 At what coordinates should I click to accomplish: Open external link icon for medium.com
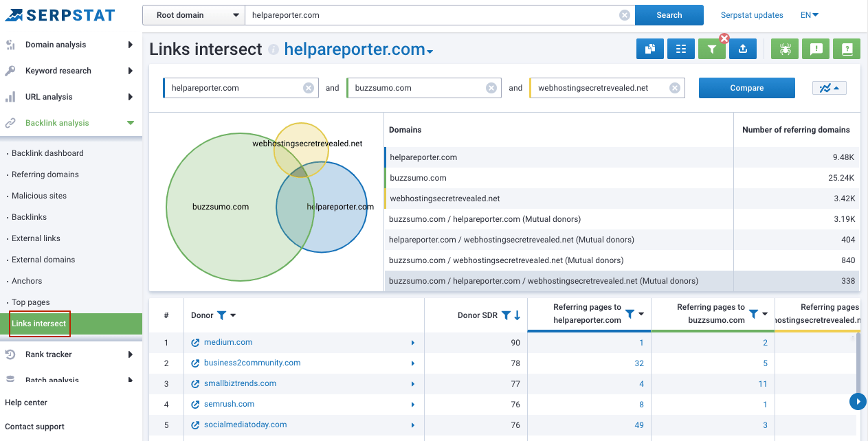point(195,343)
